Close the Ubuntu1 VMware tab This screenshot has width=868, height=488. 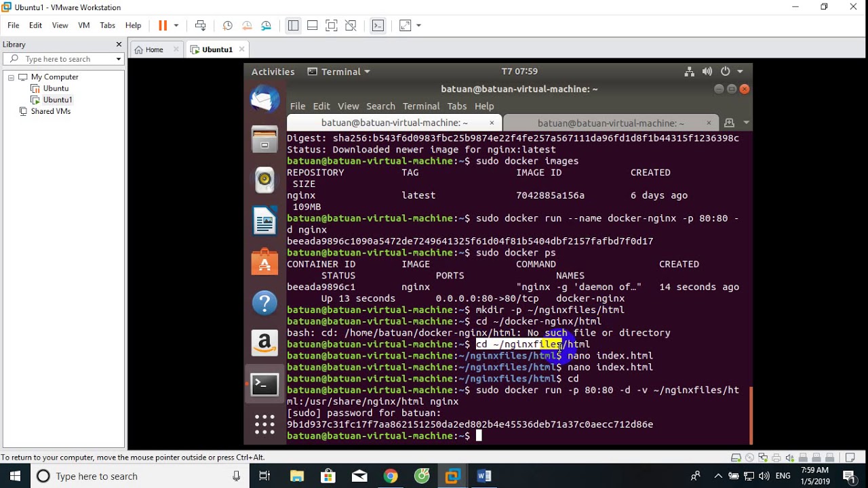coord(241,49)
